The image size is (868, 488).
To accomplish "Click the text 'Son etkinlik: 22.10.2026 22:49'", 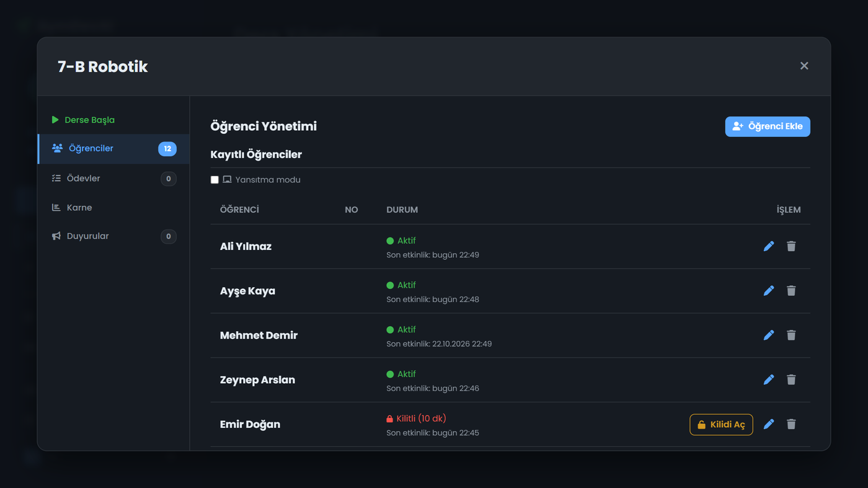I will tap(439, 344).
